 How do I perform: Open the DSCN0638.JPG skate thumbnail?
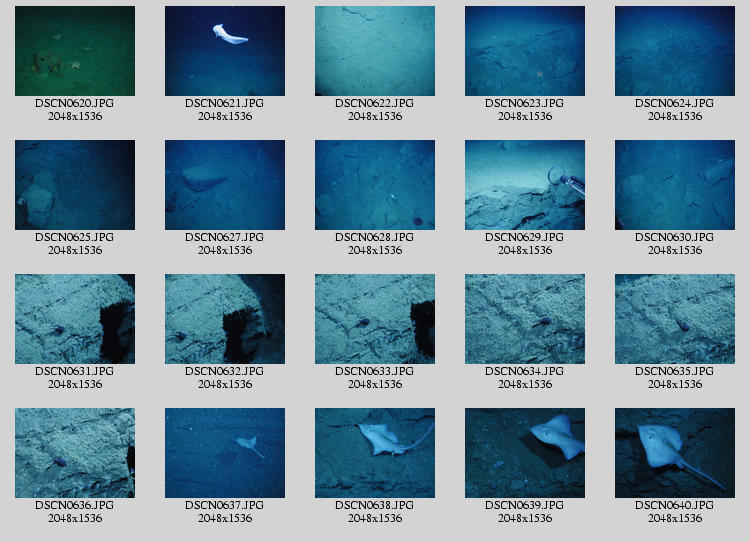tap(375, 453)
